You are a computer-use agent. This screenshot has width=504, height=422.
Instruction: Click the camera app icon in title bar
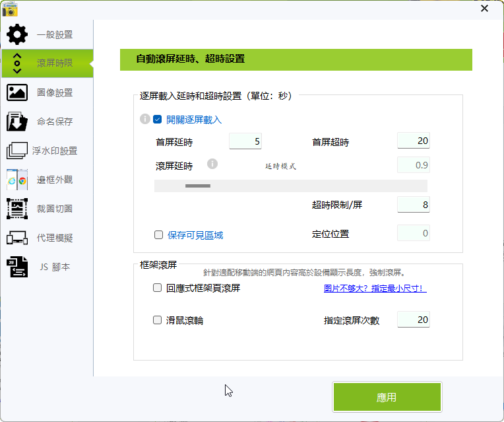click(x=10, y=9)
